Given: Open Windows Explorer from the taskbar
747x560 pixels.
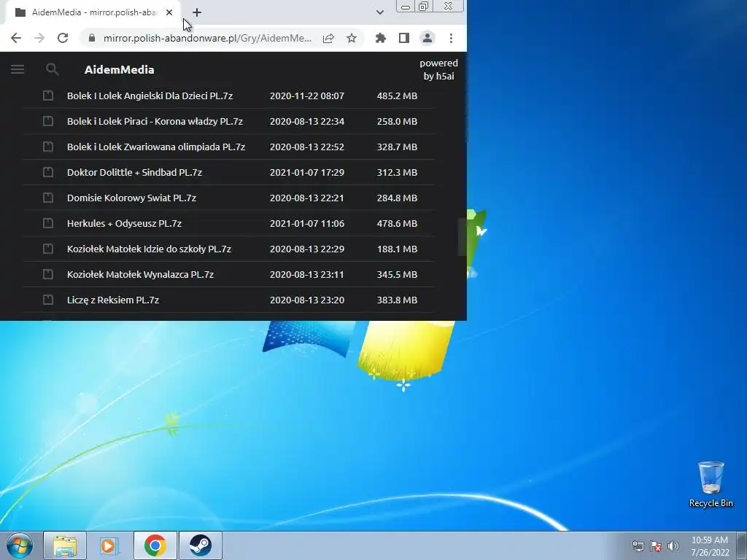Looking at the screenshot, I should pyautogui.click(x=65, y=545).
